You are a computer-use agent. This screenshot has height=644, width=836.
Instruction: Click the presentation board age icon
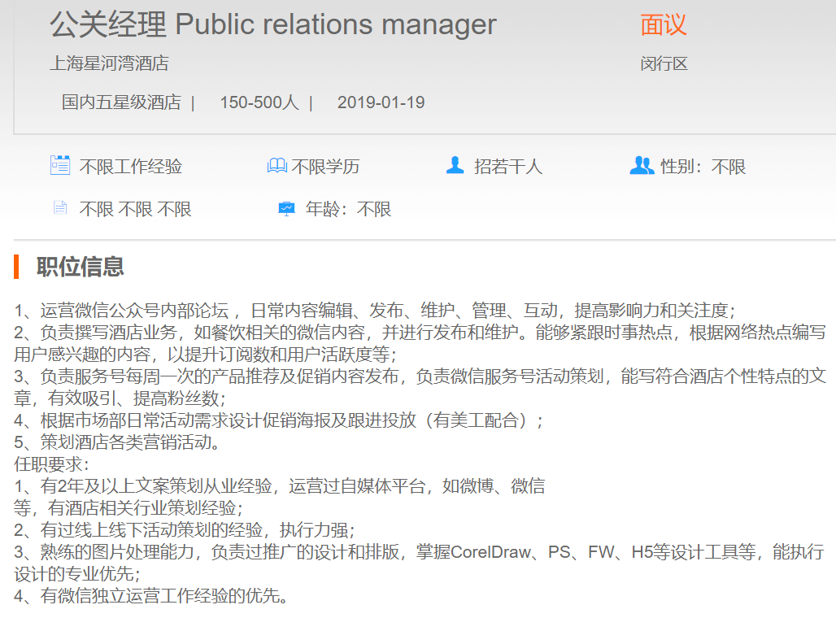tap(286, 209)
